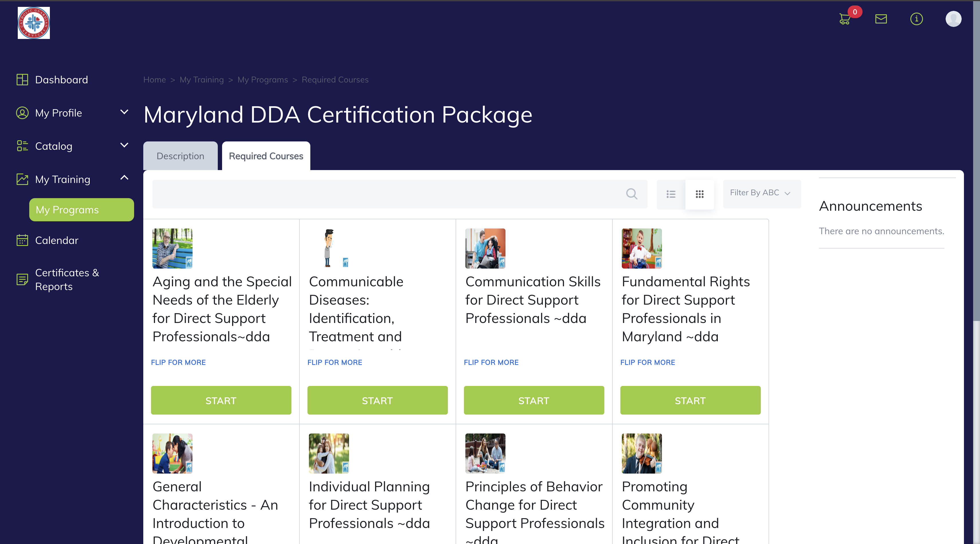
Task: Switch to list view layout
Action: click(671, 194)
